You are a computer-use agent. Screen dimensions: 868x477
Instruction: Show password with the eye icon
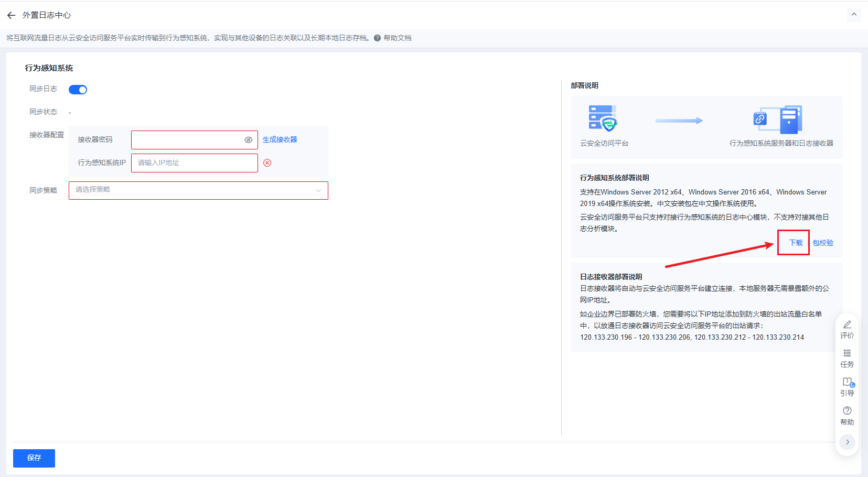pos(249,140)
